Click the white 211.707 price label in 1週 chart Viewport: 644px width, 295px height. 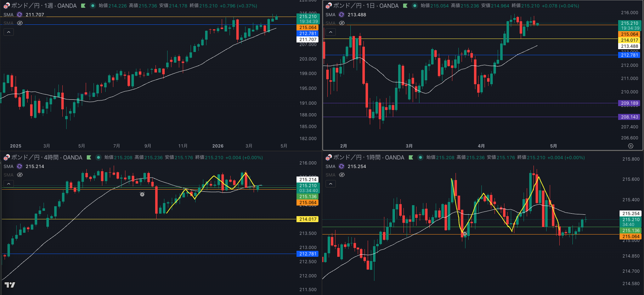point(308,40)
